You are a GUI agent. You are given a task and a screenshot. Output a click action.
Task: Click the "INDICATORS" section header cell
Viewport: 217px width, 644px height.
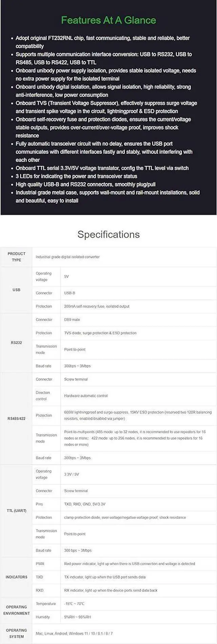pos(16,577)
